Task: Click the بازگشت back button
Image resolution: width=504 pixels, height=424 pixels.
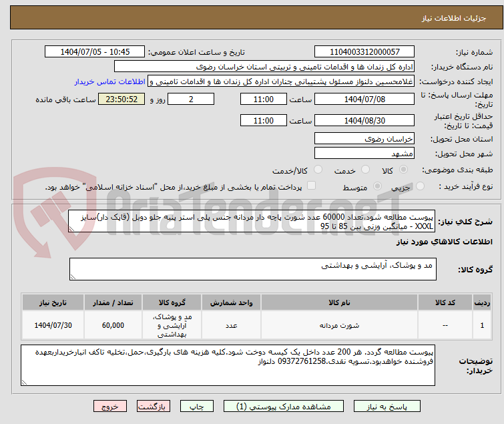Action: (x=154, y=407)
